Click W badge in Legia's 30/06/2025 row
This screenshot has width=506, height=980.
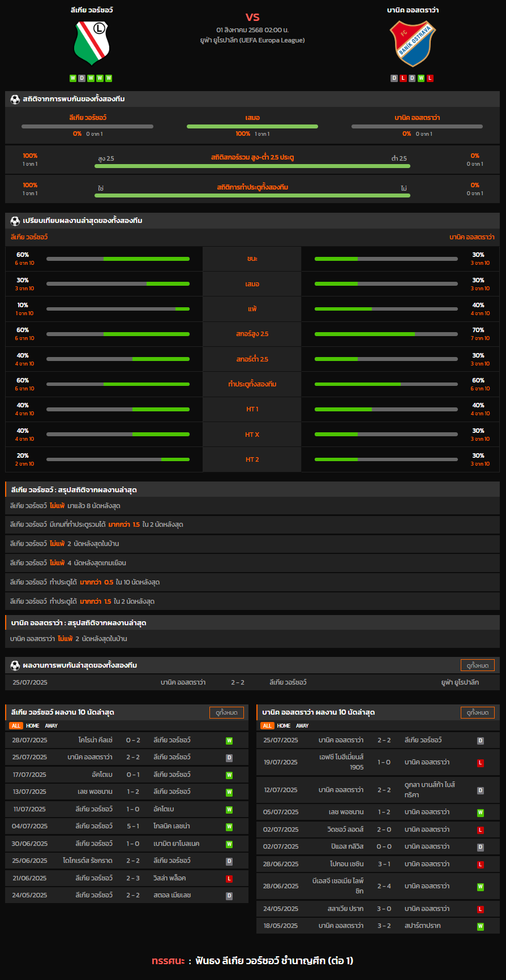tap(229, 844)
